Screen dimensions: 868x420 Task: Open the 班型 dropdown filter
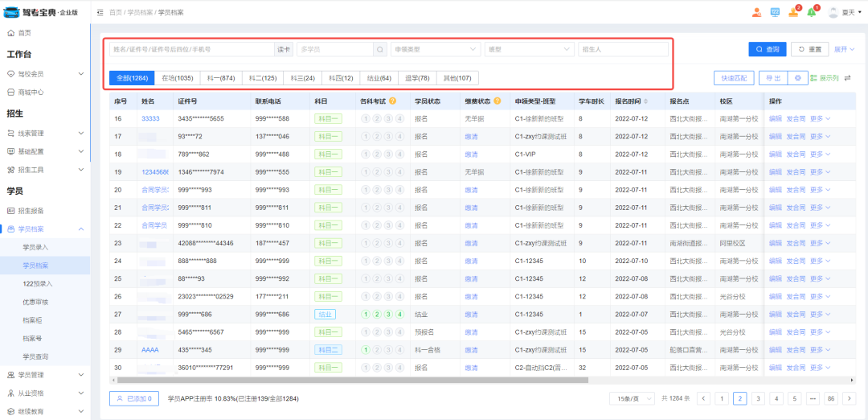pyautogui.click(x=528, y=49)
